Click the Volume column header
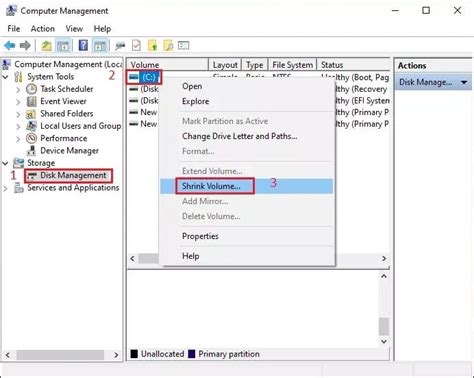 point(168,65)
